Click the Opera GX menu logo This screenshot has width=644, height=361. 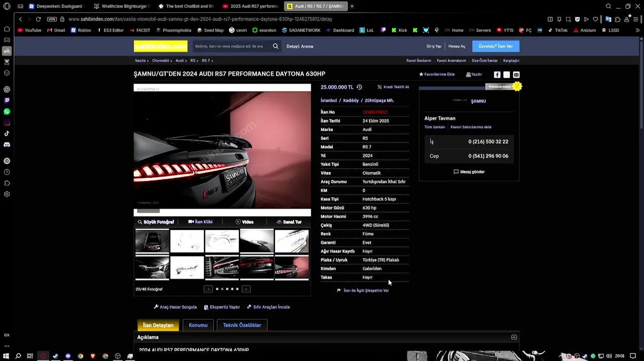coord(7,6)
